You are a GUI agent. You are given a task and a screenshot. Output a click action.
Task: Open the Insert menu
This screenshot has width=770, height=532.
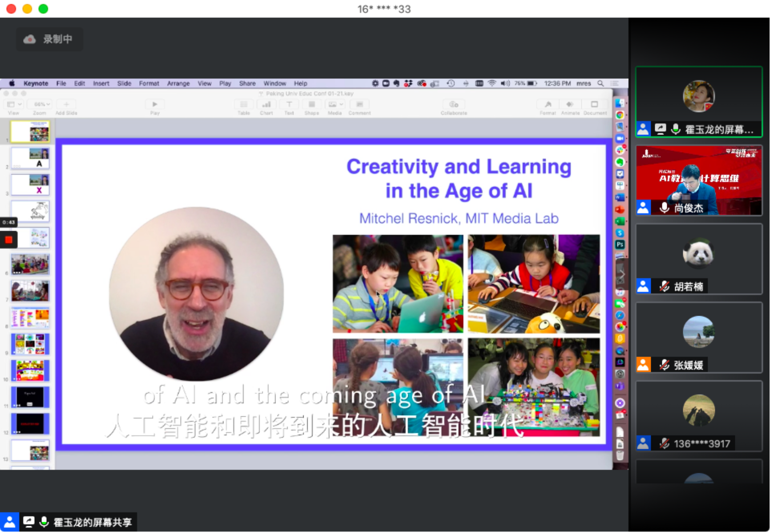click(101, 83)
